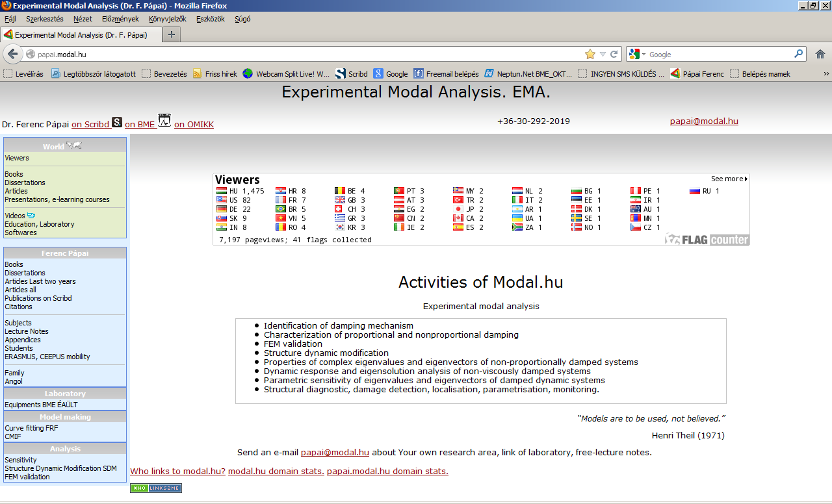Open Education, Laboratory link
Viewport: 832px width, 504px height.
[40, 224]
